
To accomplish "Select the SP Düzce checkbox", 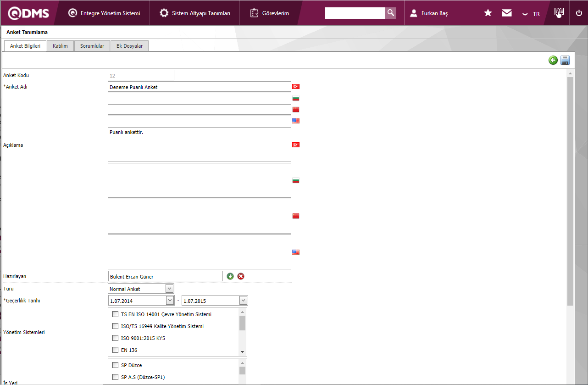I will point(115,365).
